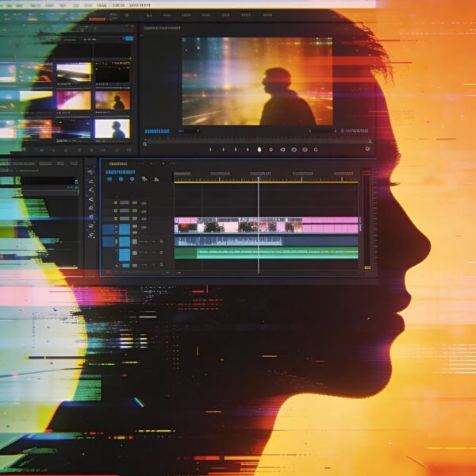
Task: Click the blue timecode in the timeline header
Action: click(x=121, y=172)
